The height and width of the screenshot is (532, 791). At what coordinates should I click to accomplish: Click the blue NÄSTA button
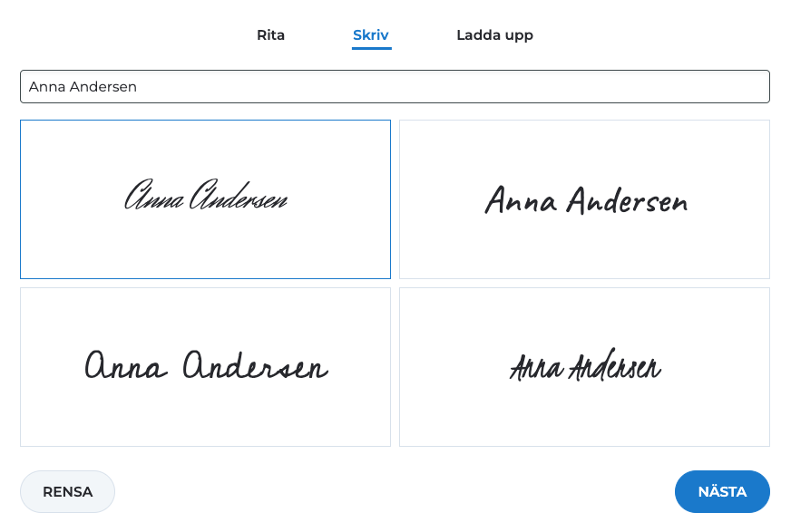(x=721, y=492)
